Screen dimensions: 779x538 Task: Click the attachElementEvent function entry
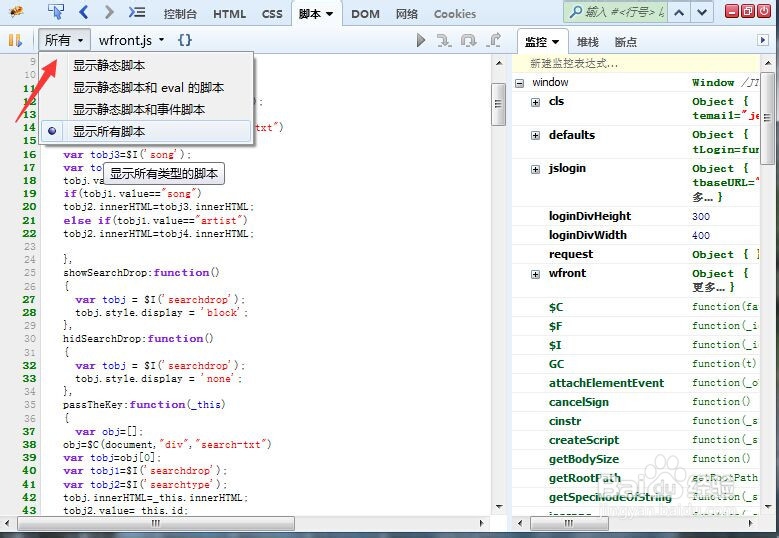[606, 383]
